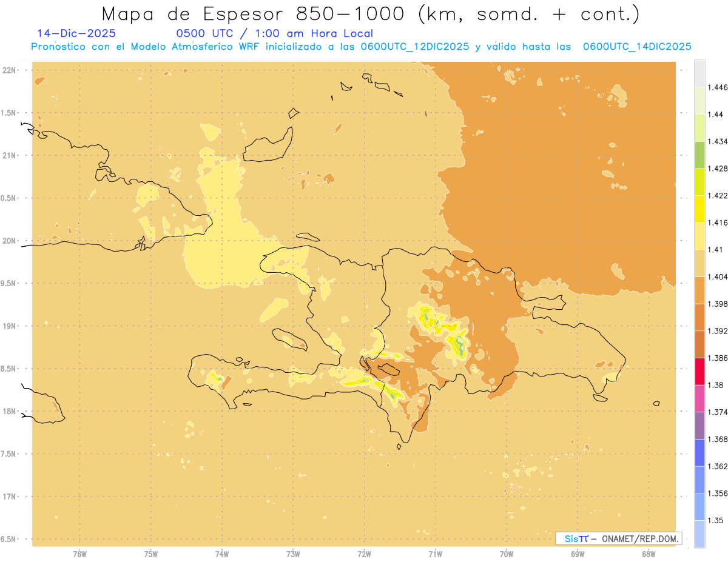Select the date label '14-Dic-2025'

[76, 34]
